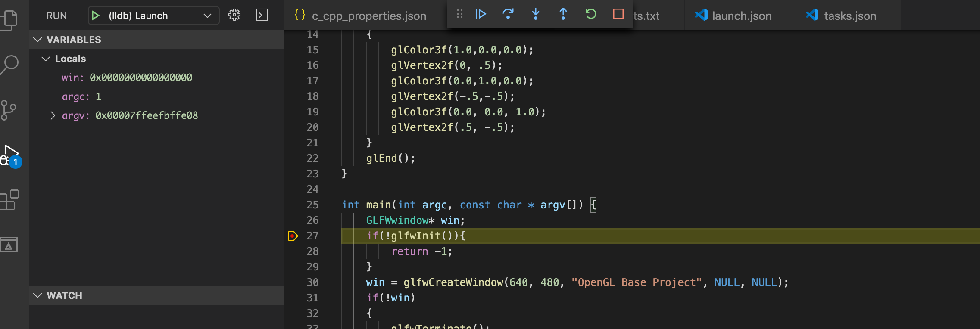The width and height of the screenshot is (980, 329).
Task: Start debugging with green play button
Action: pos(96,16)
